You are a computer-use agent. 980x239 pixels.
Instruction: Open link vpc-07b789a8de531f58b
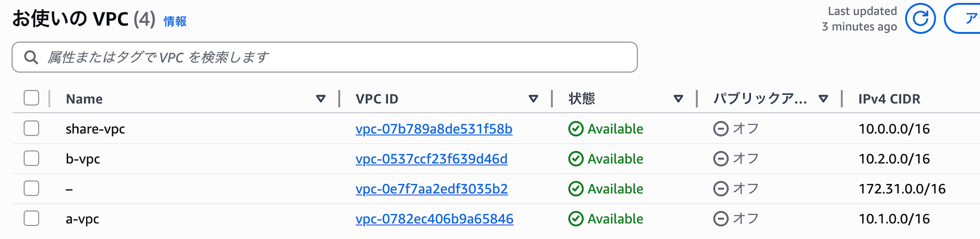click(x=434, y=129)
